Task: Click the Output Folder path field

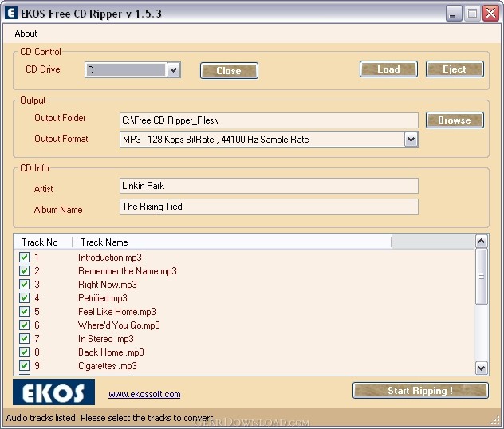Action: coord(269,120)
